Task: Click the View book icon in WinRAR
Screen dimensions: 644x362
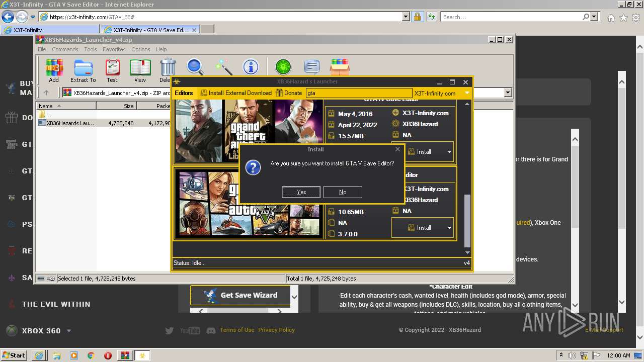Action: click(140, 70)
